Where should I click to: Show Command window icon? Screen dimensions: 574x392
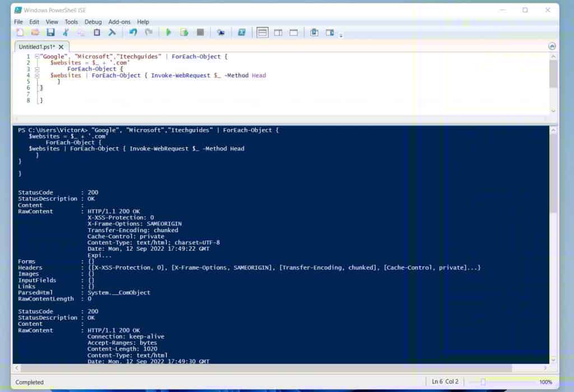click(314, 33)
